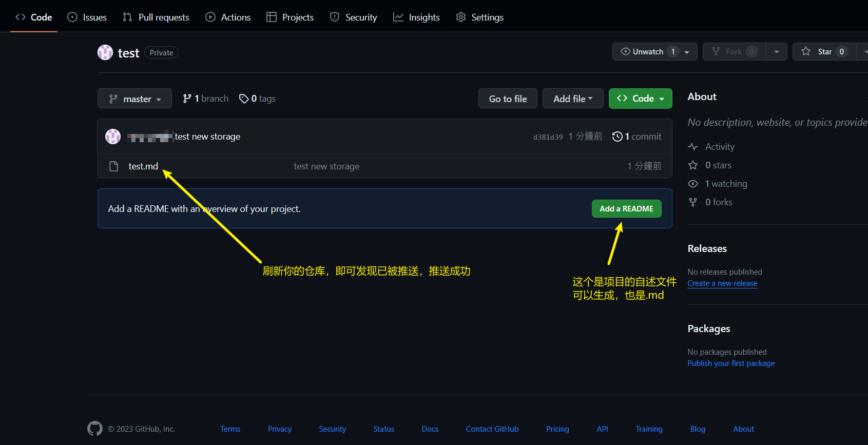Click Add a README button

626,209
